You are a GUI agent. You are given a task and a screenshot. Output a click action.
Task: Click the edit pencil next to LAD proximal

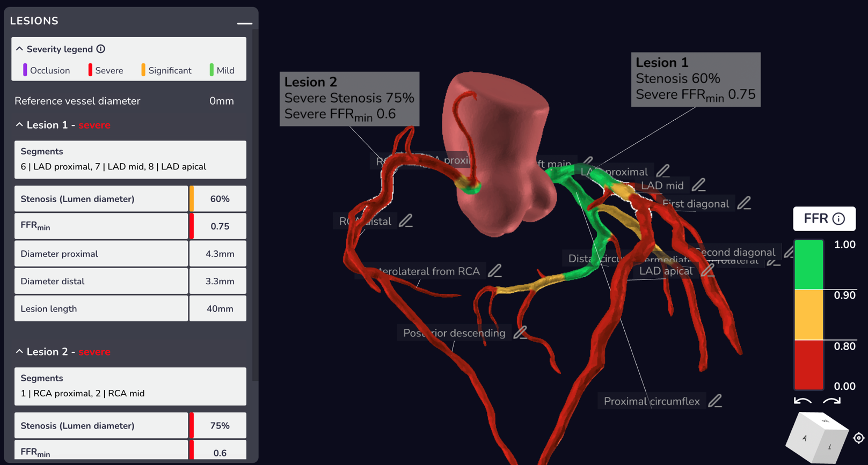663,171
